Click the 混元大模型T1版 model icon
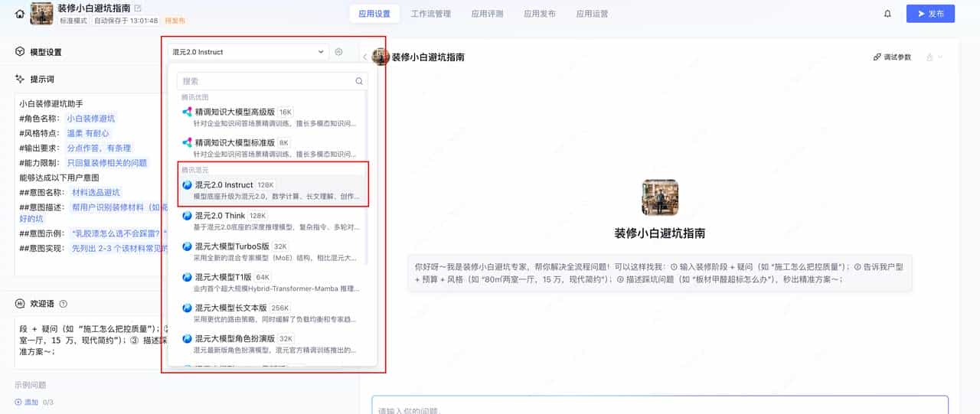Image resolution: width=980 pixels, height=414 pixels. [187, 277]
